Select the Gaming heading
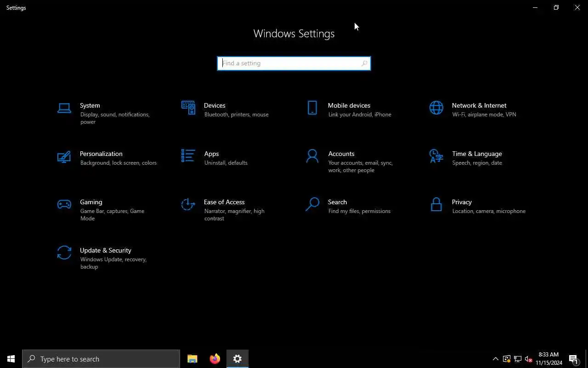This screenshot has height=368, width=588. pyautogui.click(x=91, y=202)
